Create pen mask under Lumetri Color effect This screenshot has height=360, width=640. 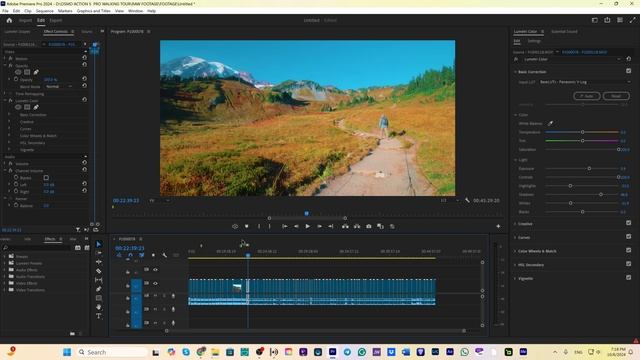click(36, 107)
